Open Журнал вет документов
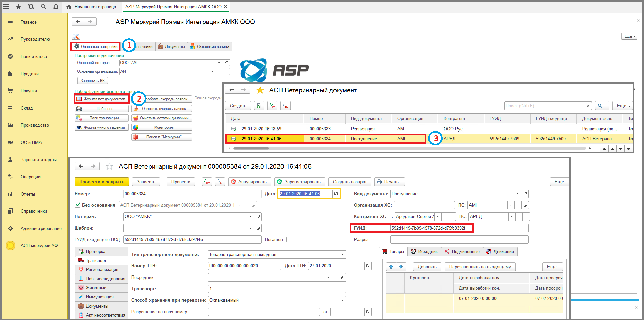 coord(101,99)
